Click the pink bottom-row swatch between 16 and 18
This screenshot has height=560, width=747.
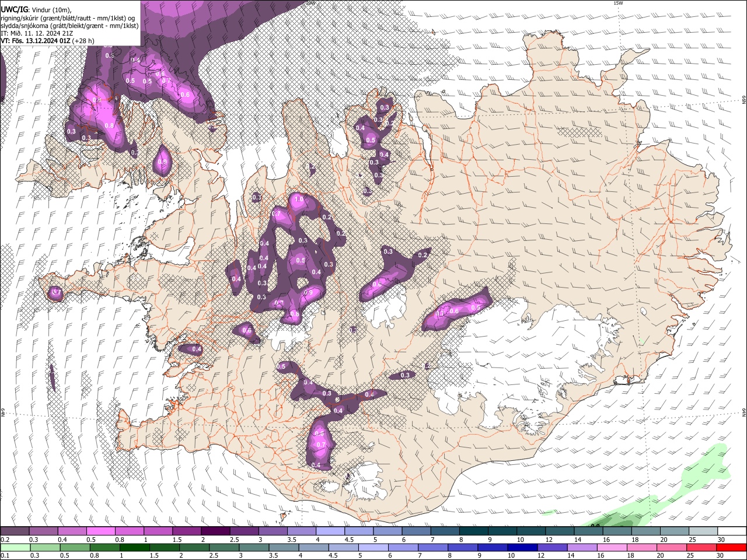612,547
